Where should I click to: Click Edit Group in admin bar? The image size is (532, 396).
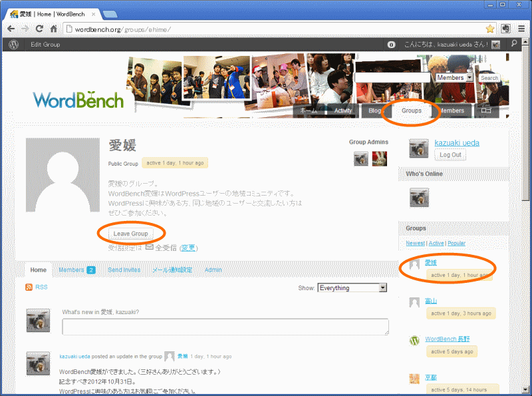click(x=45, y=45)
